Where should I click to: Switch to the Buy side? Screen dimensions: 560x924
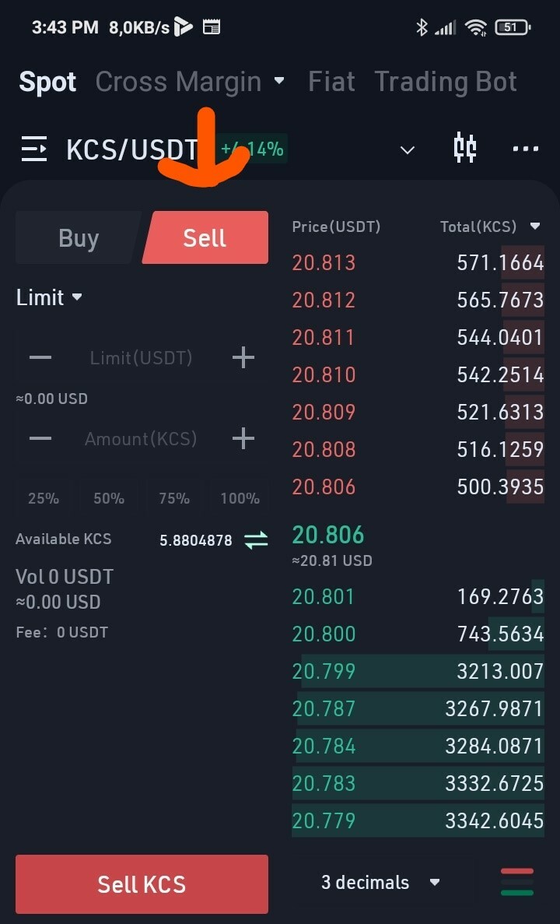tap(78, 238)
